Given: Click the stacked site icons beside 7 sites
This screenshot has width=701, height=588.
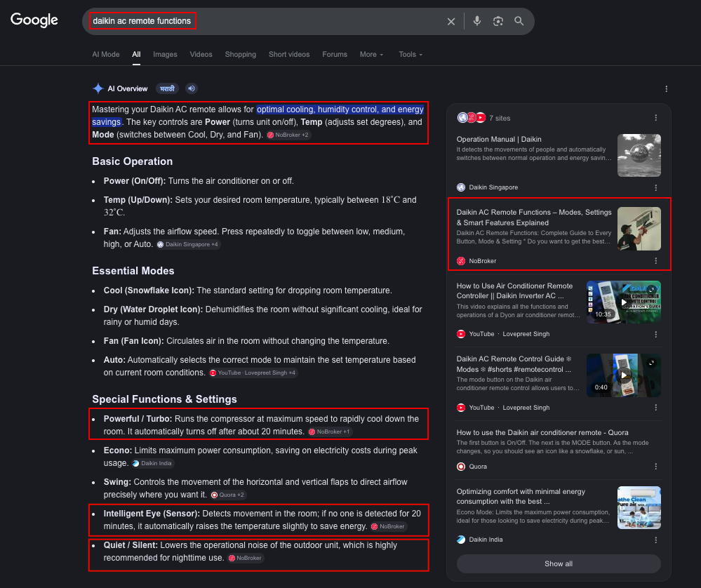Looking at the screenshot, I should pyautogui.click(x=472, y=118).
